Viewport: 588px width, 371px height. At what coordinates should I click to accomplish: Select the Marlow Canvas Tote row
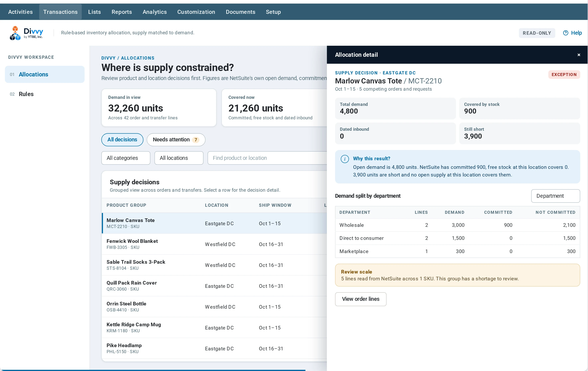click(x=214, y=223)
